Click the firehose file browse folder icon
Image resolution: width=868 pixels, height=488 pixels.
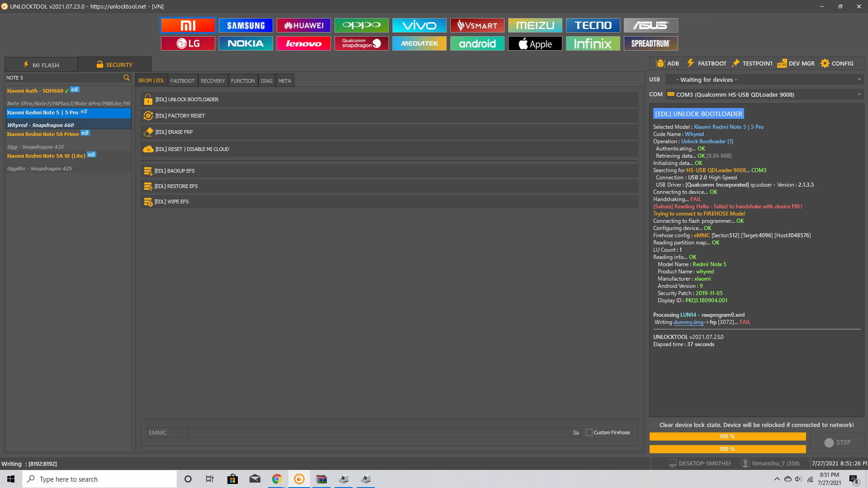576,432
